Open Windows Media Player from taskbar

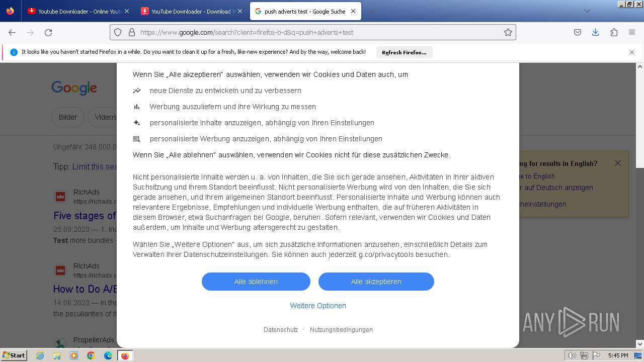click(x=74, y=355)
